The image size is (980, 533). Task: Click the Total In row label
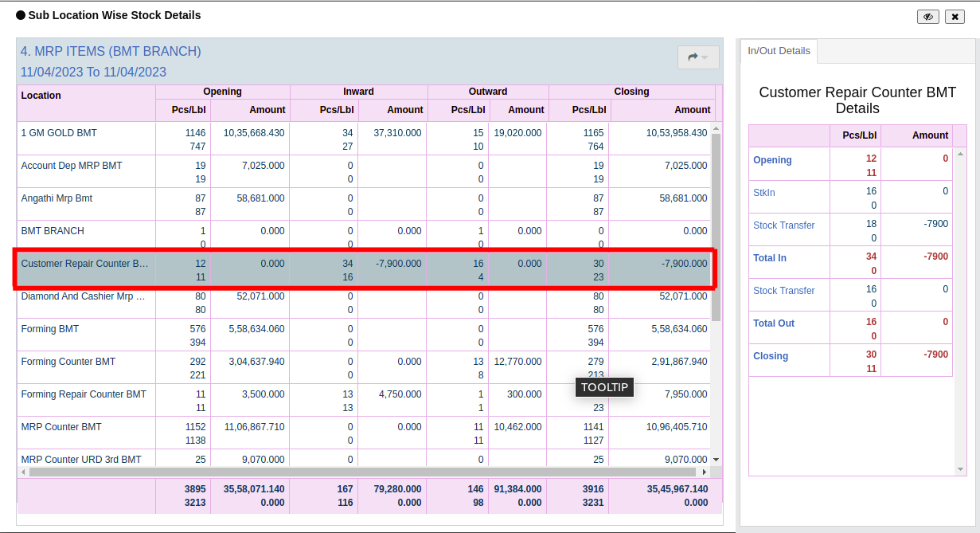point(770,257)
